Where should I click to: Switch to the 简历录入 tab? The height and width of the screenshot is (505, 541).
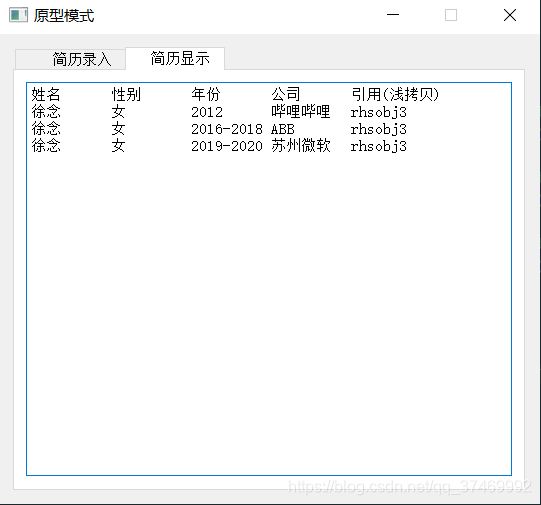(70, 59)
